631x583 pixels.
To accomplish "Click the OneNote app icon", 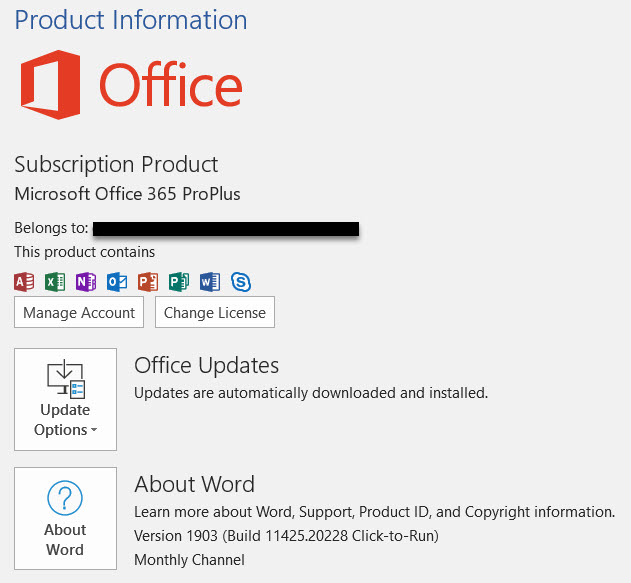I will pyautogui.click(x=86, y=282).
